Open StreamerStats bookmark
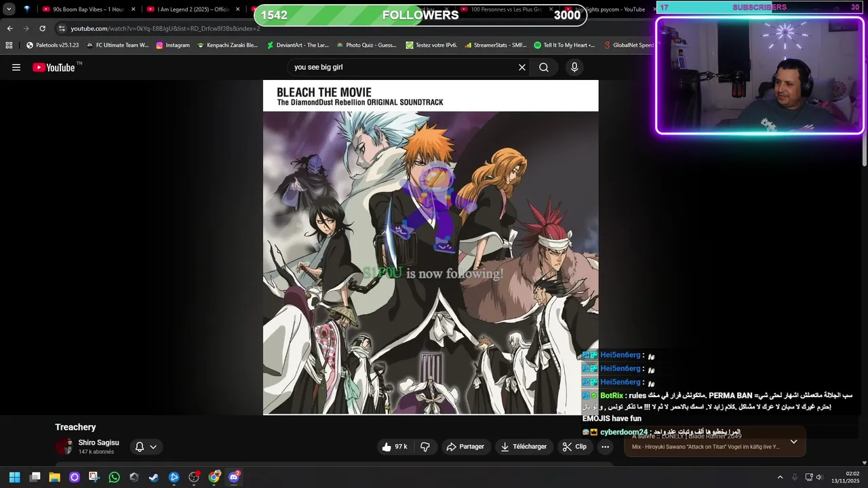Viewport: 868px width, 488px height. point(495,45)
